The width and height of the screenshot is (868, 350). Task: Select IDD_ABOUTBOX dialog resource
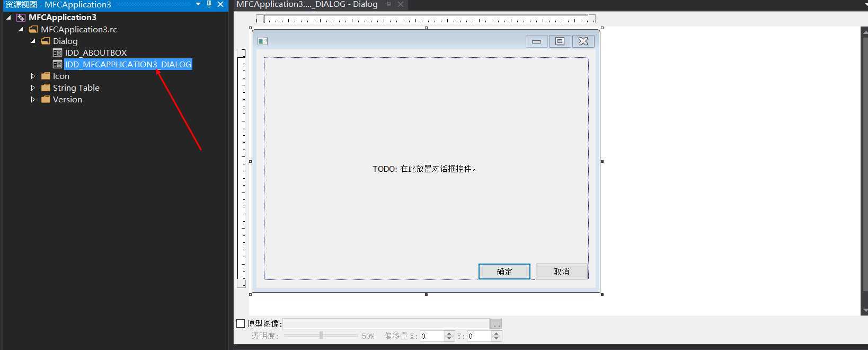pyautogui.click(x=96, y=53)
